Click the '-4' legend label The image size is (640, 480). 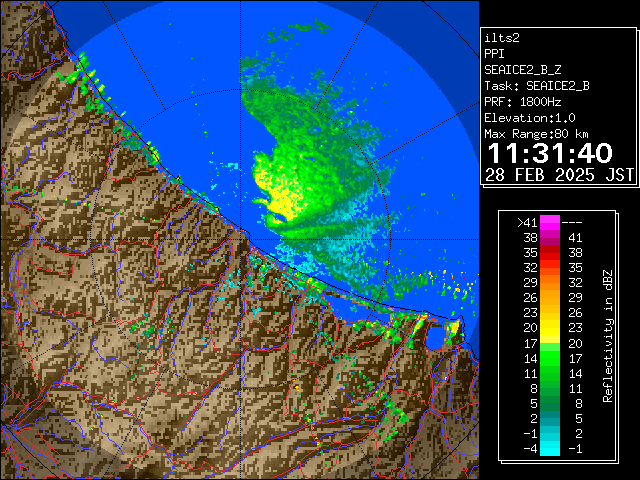pos(530,449)
